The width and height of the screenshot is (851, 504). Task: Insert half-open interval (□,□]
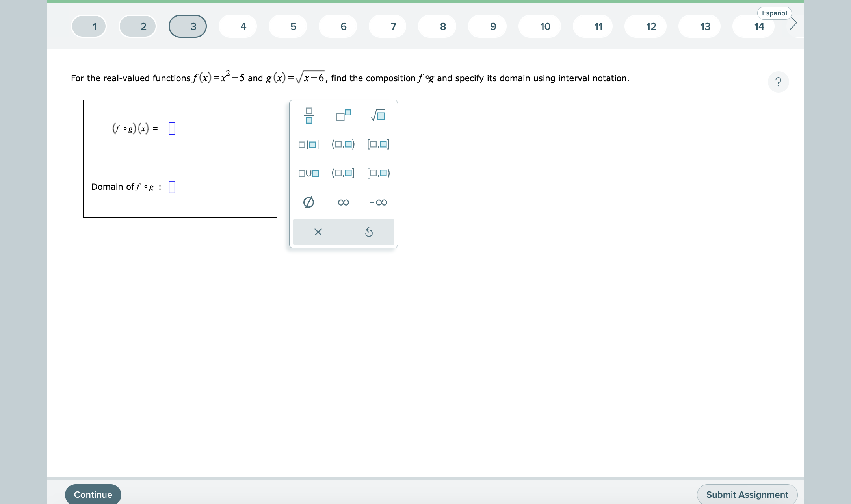click(343, 173)
